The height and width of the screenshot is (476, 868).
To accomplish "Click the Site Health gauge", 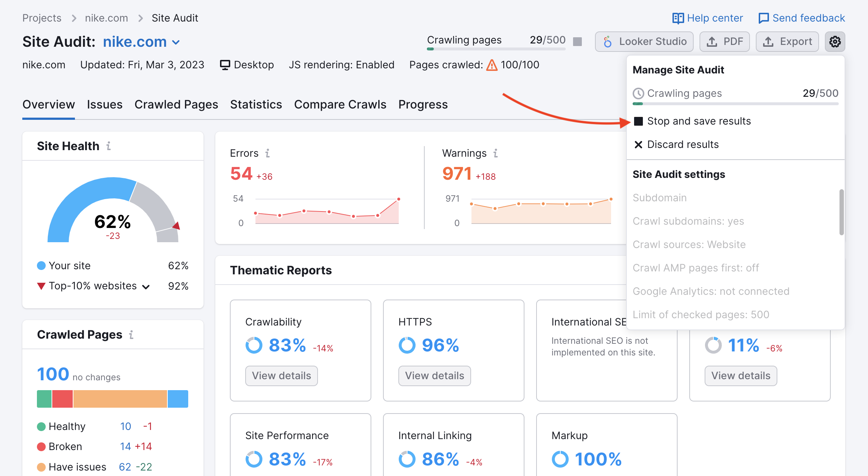I will tap(113, 210).
